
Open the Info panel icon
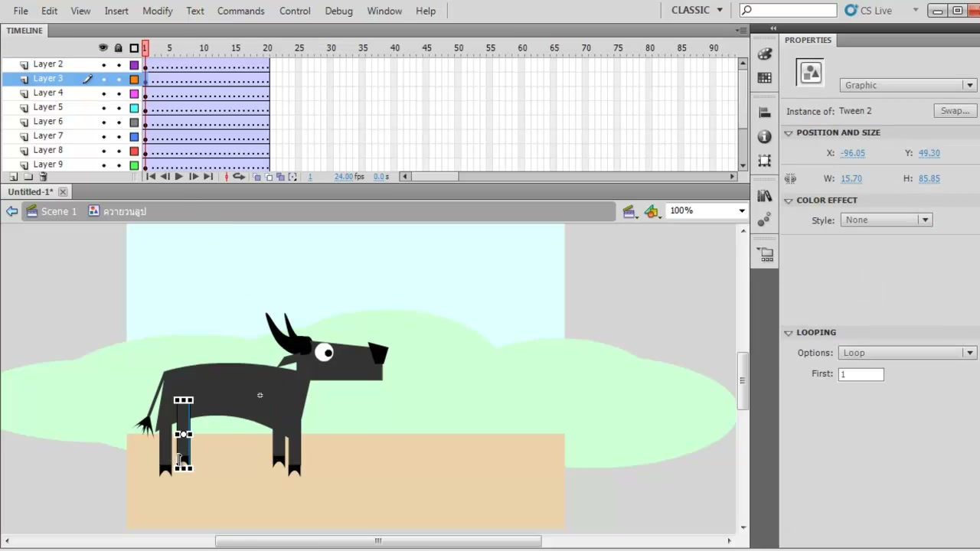(x=764, y=137)
